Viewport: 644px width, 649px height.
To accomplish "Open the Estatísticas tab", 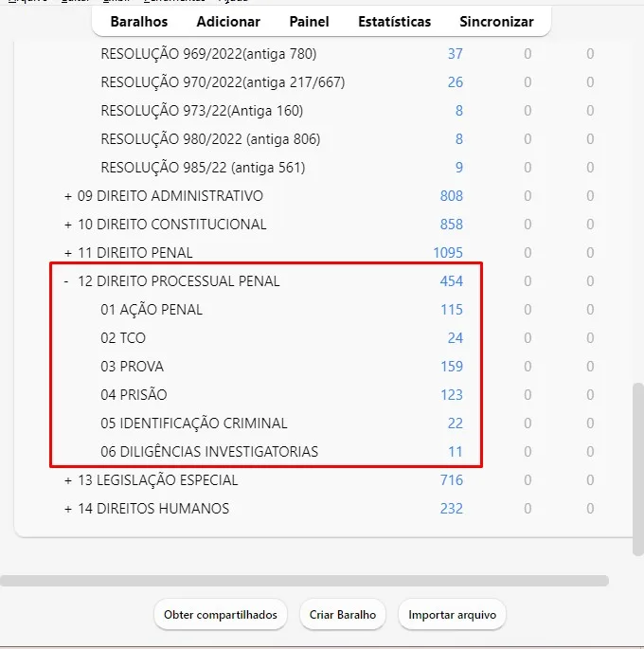I will click(x=394, y=22).
